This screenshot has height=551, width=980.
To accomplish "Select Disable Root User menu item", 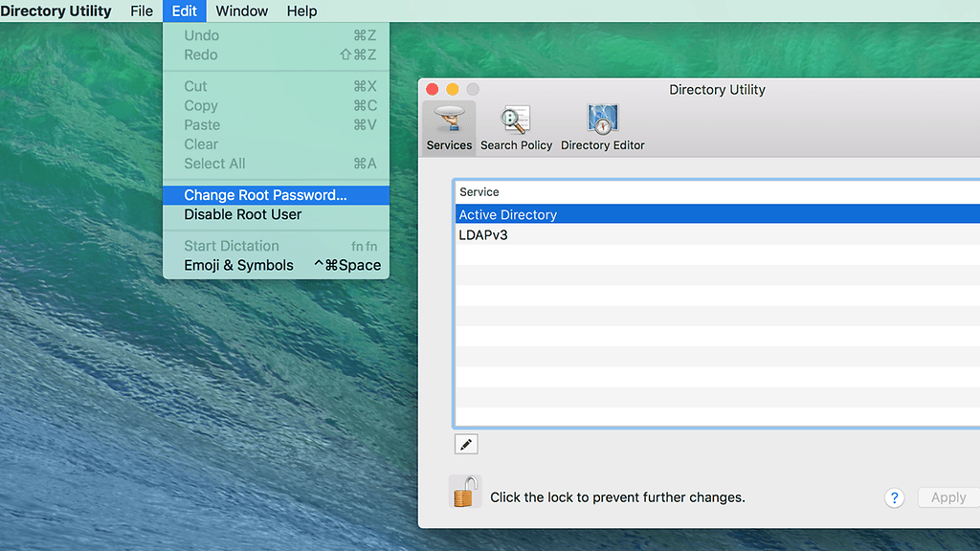I will tap(243, 214).
